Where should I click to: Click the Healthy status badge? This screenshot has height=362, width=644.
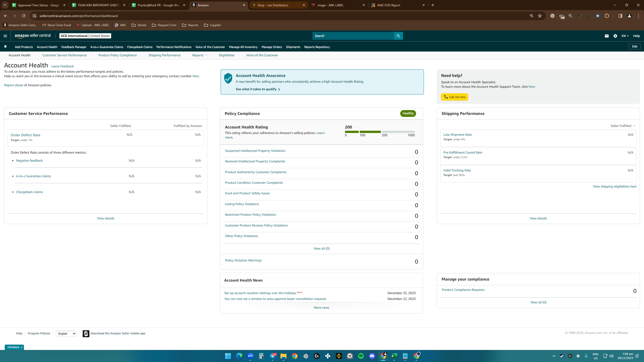408,113
